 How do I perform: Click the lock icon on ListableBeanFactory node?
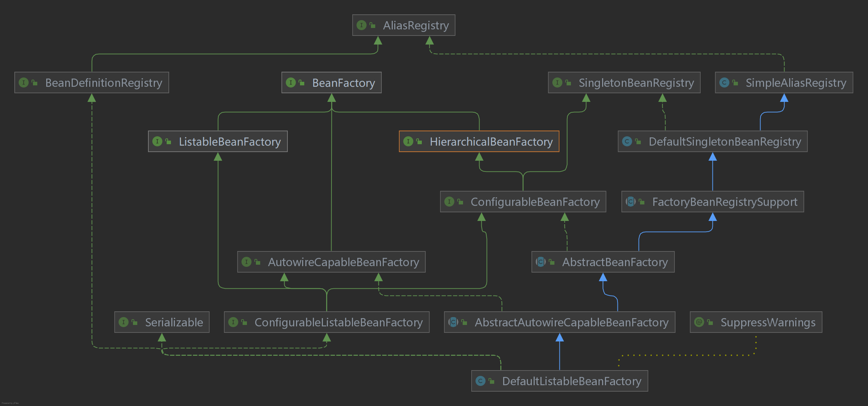168,141
